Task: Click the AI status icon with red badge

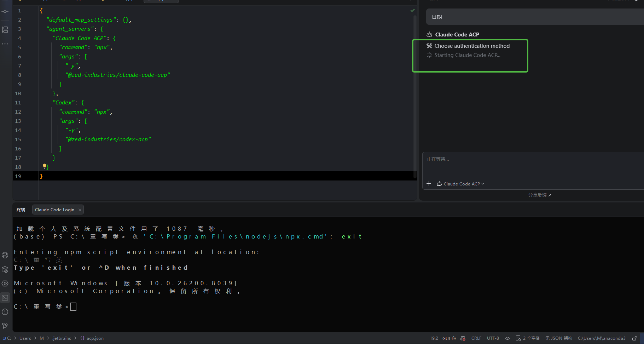Action: (x=463, y=338)
